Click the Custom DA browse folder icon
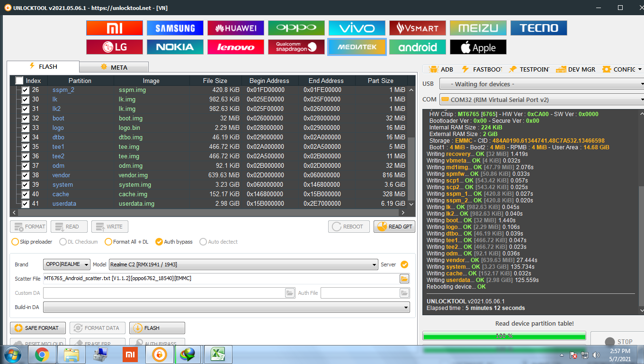 (x=290, y=293)
